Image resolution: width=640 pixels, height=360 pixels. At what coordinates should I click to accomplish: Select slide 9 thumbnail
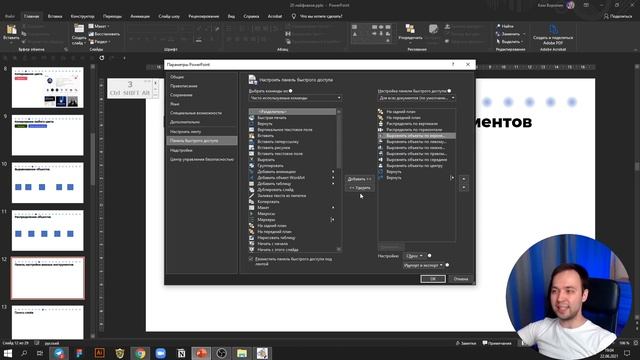[47, 135]
